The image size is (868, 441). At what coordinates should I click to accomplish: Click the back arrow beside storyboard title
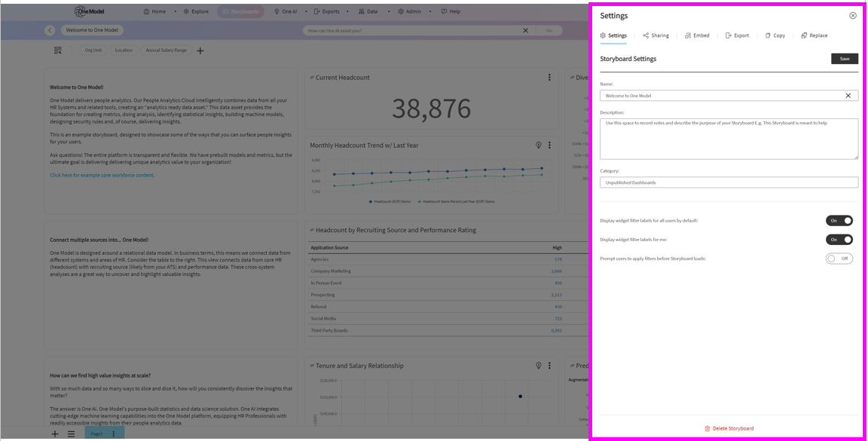pos(50,30)
